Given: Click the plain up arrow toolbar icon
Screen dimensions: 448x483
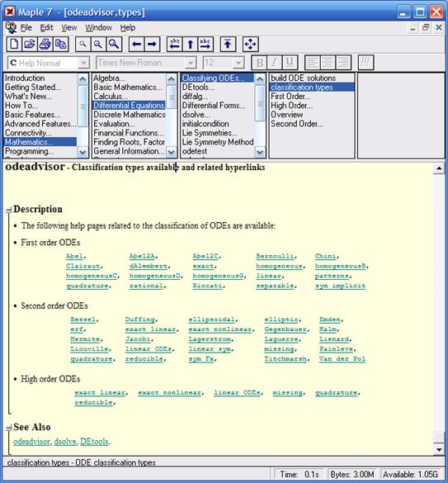Looking at the screenshot, I should (191, 44).
